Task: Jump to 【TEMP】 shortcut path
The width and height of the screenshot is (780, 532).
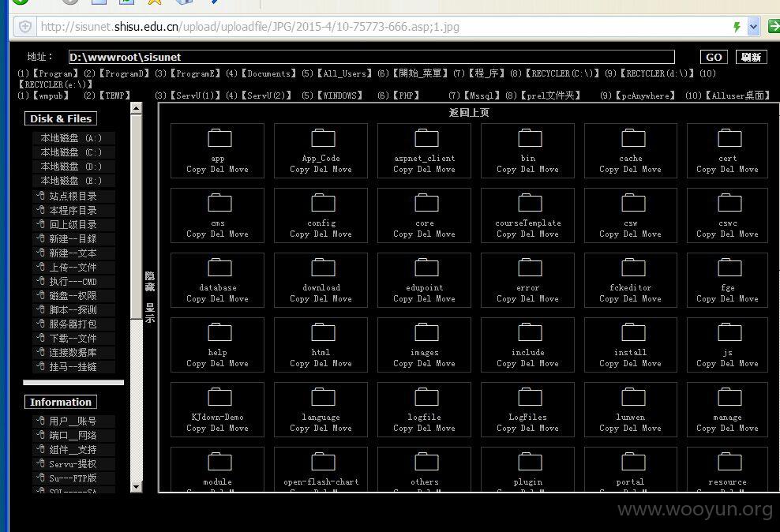Action: tap(114, 96)
